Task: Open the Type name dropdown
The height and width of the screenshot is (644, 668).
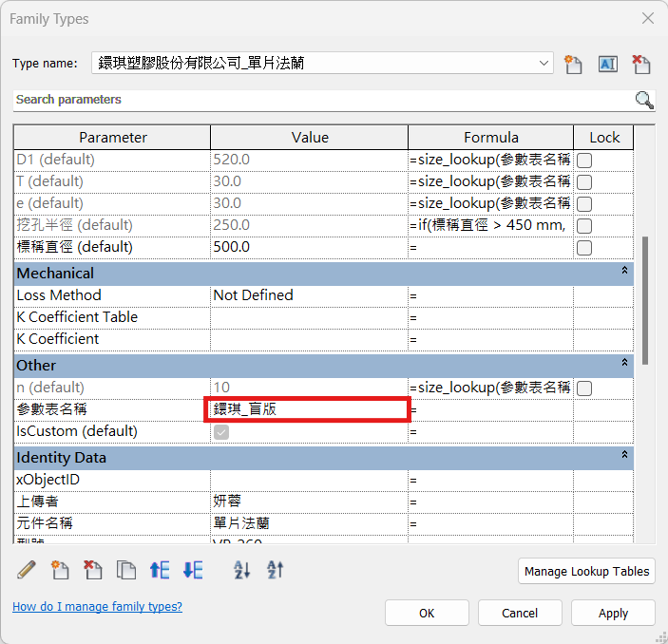Action: pyautogui.click(x=544, y=64)
